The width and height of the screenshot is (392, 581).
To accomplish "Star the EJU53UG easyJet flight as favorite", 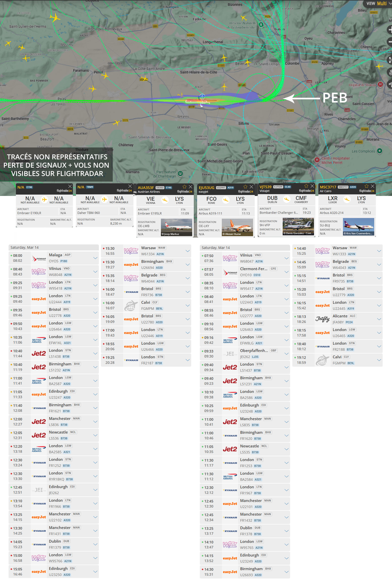I will pos(245,187).
